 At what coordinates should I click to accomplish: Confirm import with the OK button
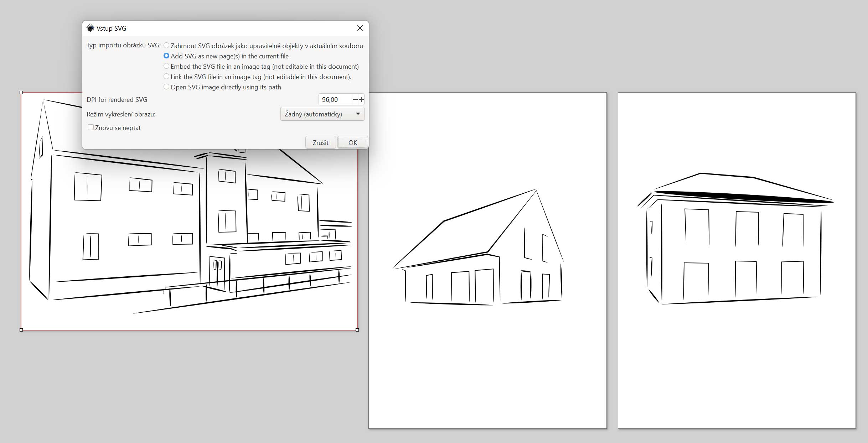click(352, 142)
